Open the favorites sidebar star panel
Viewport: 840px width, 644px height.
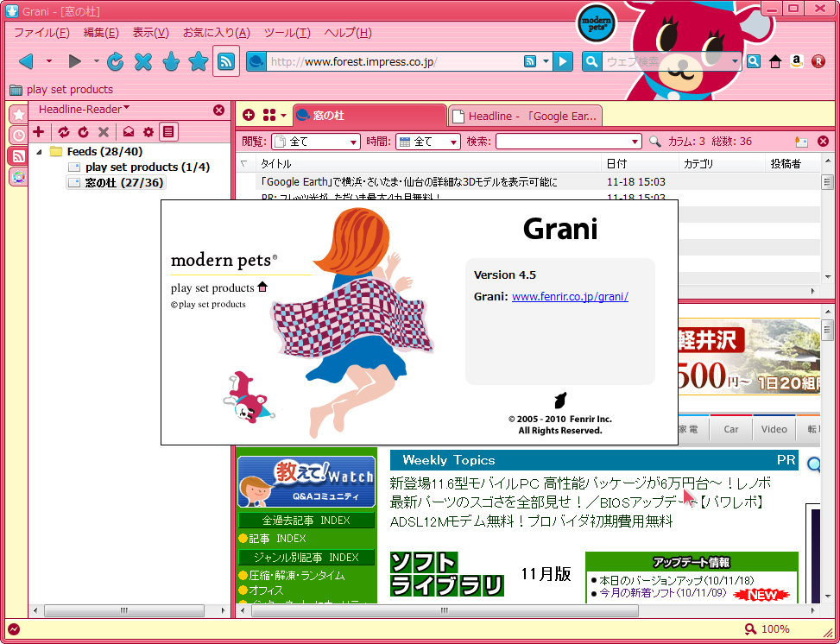(x=19, y=114)
